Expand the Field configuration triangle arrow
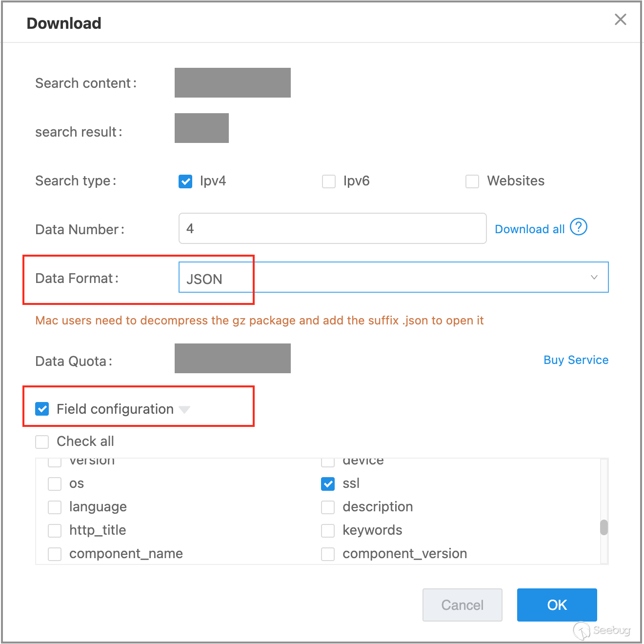The height and width of the screenshot is (644, 644). pos(184,409)
